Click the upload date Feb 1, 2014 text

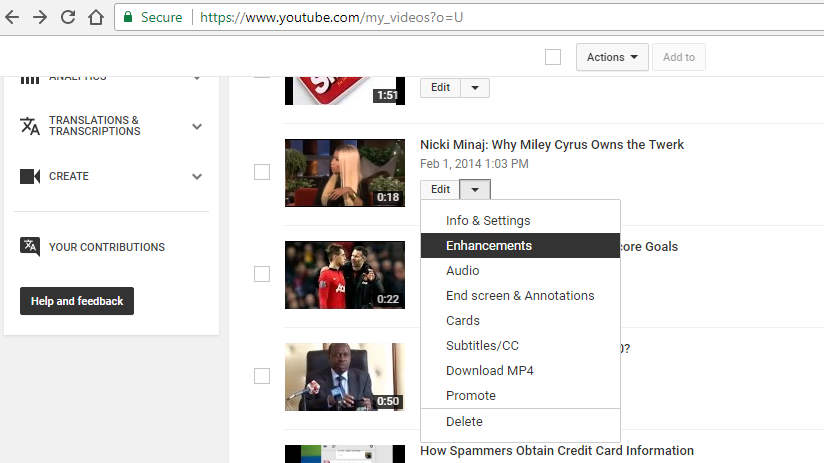click(x=474, y=164)
